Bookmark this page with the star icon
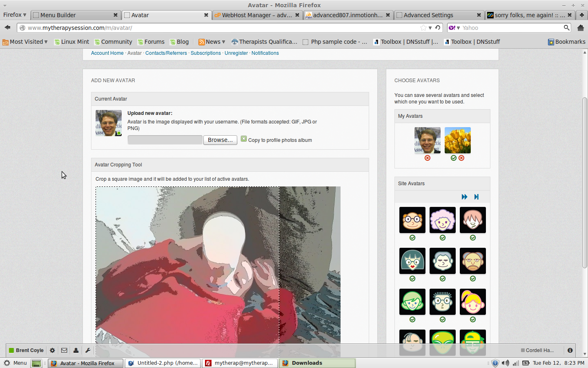Image resolution: width=588 pixels, height=368 pixels. pyautogui.click(x=423, y=28)
